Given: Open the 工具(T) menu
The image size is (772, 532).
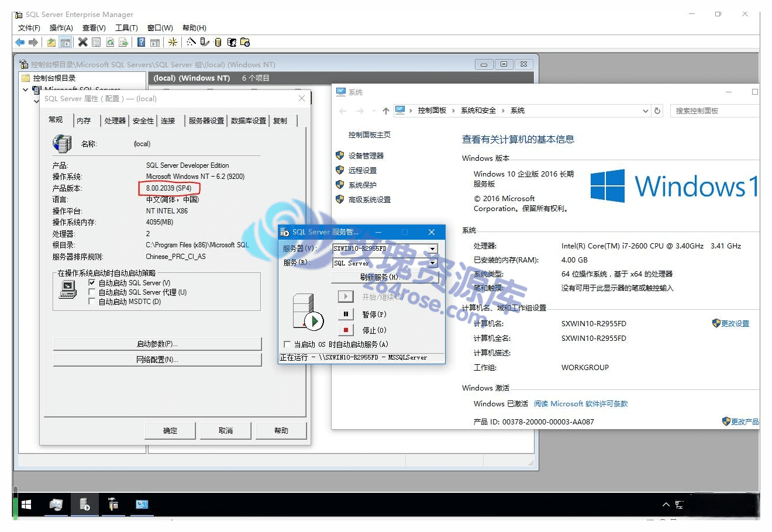Looking at the screenshot, I should [126, 27].
